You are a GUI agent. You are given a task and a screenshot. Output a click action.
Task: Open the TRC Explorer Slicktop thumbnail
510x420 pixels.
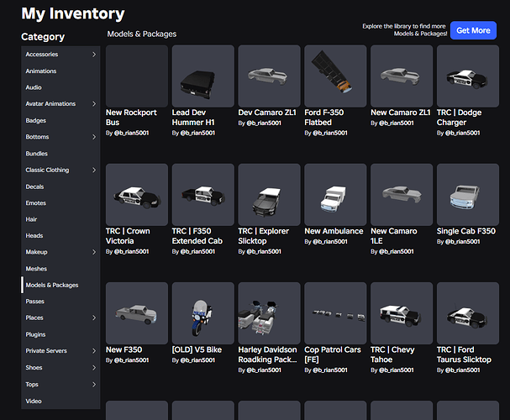(x=270, y=195)
